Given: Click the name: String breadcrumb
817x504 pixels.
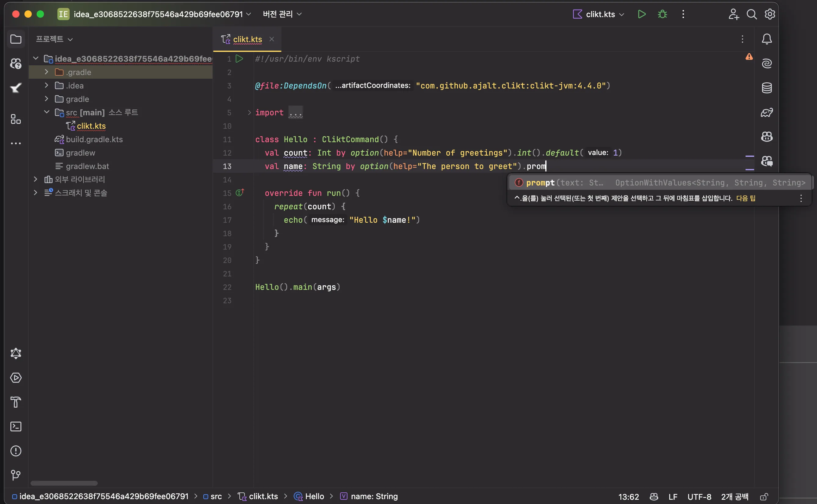Looking at the screenshot, I should 369,497.
